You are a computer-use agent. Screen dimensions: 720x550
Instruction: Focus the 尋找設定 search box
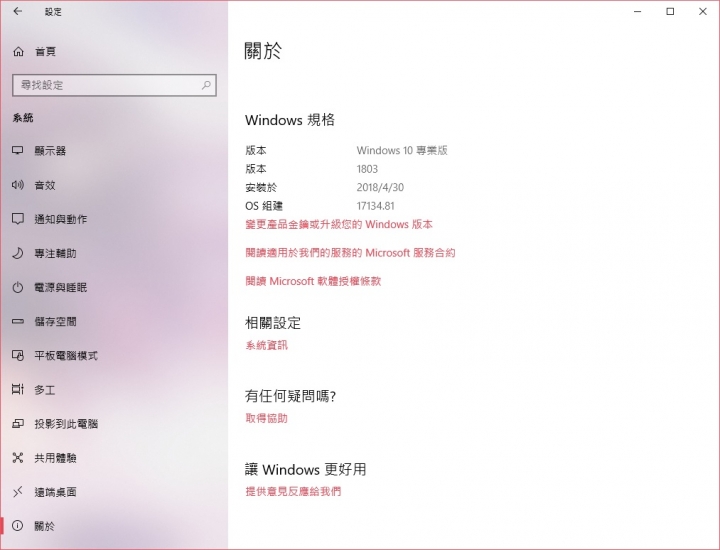(x=114, y=85)
